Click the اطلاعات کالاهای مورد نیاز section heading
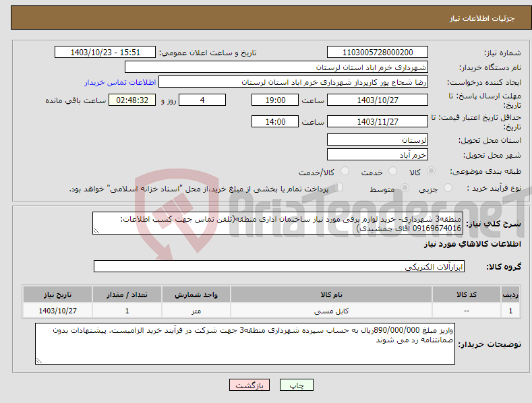The height and width of the screenshot is (403, 532). point(472,244)
